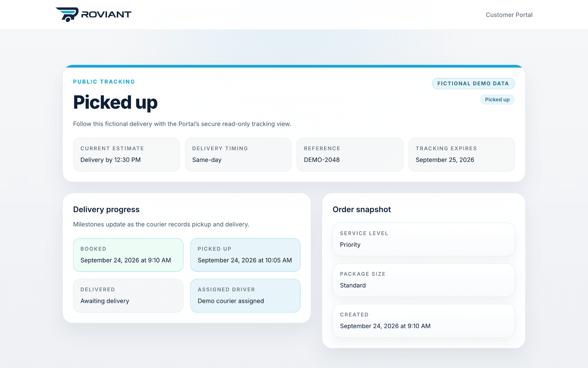Click the Standard package size value

pyautogui.click(x=353, y=285)
